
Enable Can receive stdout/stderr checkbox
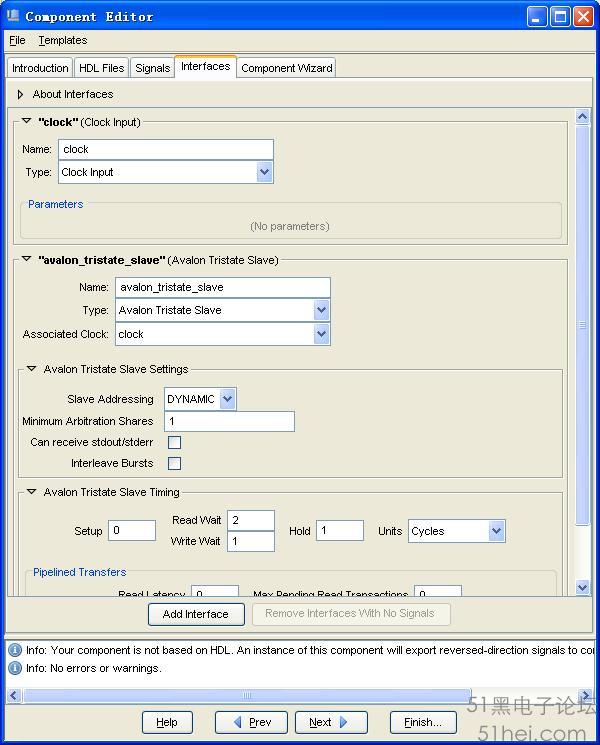pos(174,442)
